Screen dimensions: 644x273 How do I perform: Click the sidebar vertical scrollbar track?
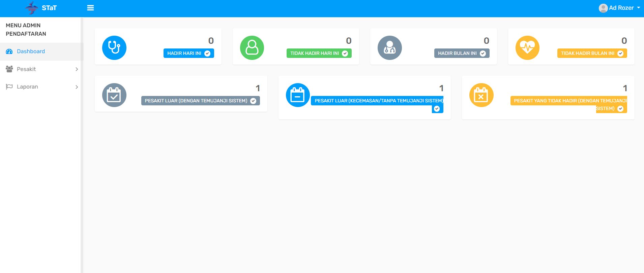pyautogui.click(x=82, y=168)
